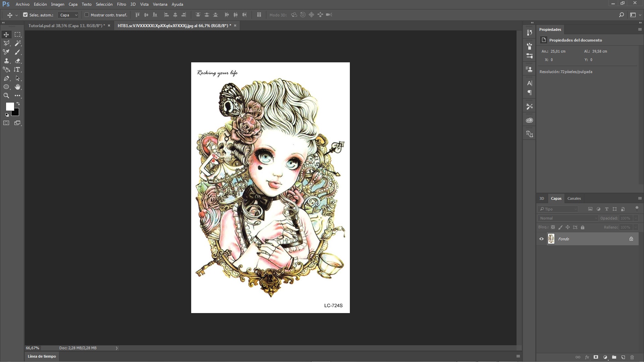Open the Archivo menu
Viewport: 644px width, 362px height.
[x=22, y=4]
